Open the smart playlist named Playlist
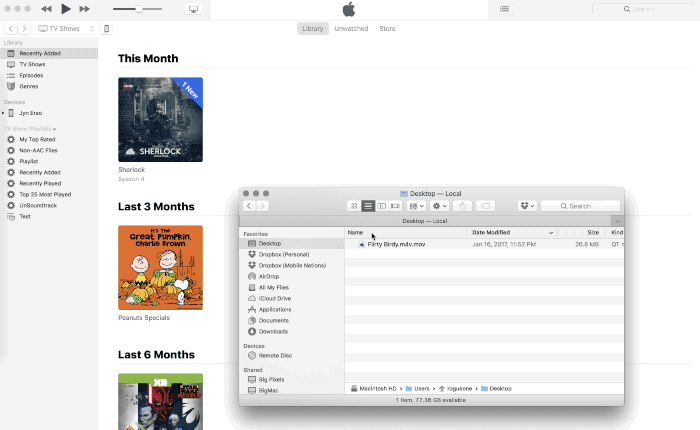The image size is (700, 430). [x=49, y=161]
